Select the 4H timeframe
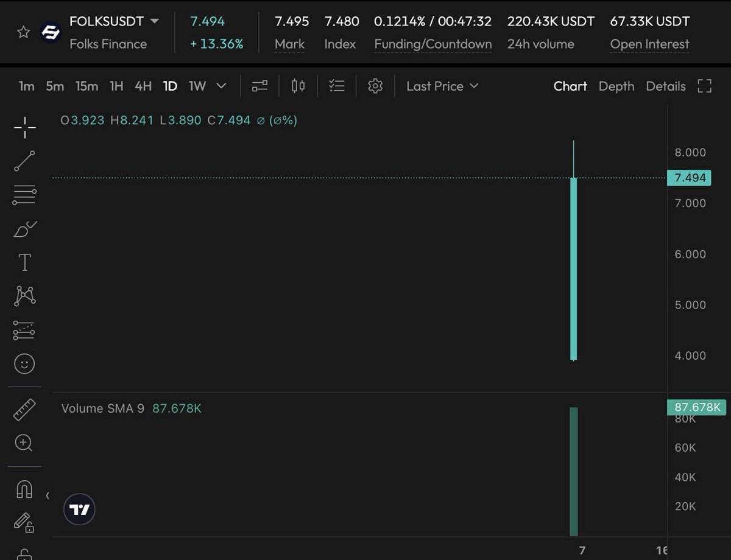This screenshot has width=731, height=560. [143, 86]
